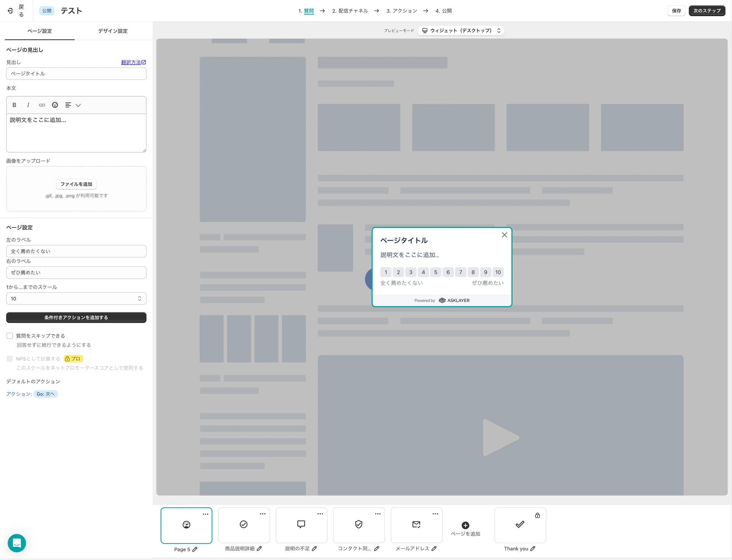Toggle NPSとして計算する checkbox
732x560 pixels.
pyautogui.click(x=10, y=359)
